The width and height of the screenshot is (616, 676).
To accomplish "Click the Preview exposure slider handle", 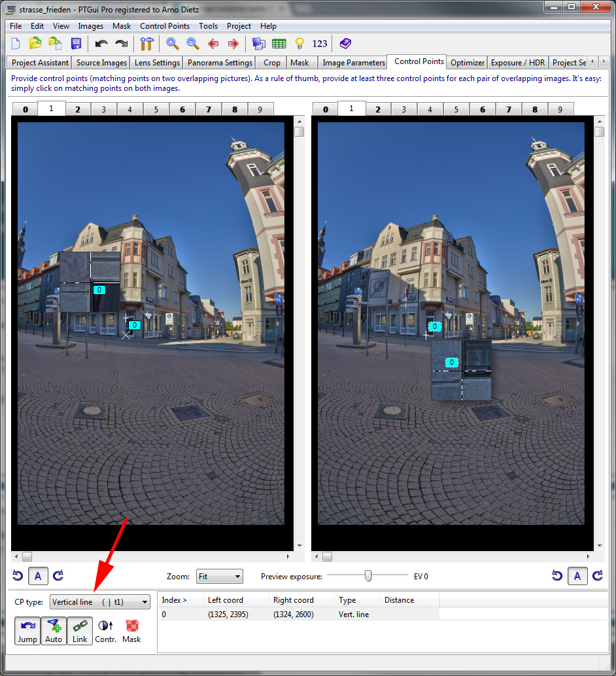I will click(x=368, y=576).
